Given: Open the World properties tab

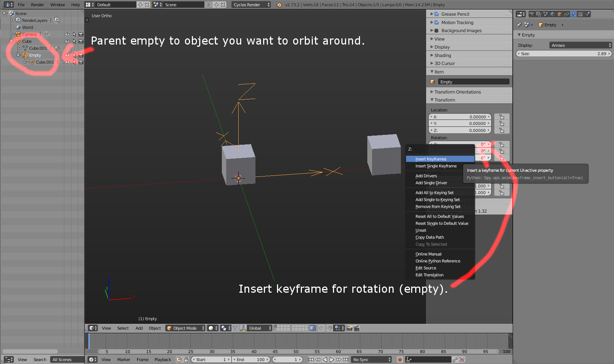Looking at the screenshot, I should click(553, 14).
